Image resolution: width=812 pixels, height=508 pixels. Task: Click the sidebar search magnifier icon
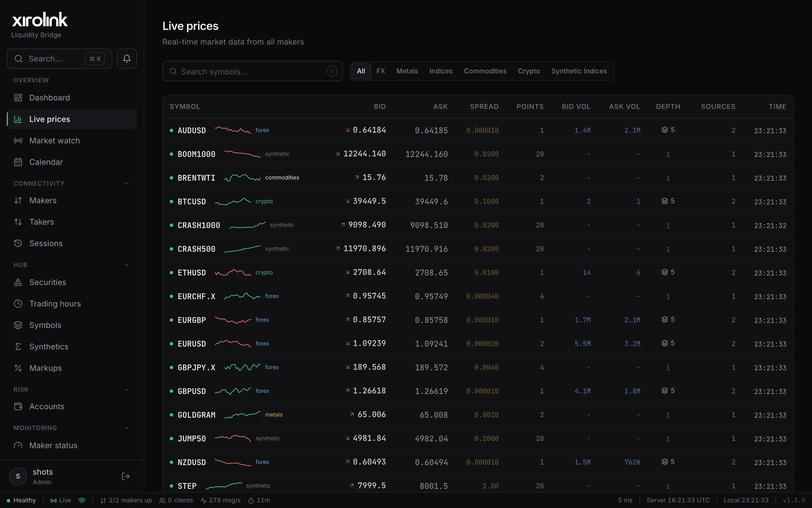point(19,59)
